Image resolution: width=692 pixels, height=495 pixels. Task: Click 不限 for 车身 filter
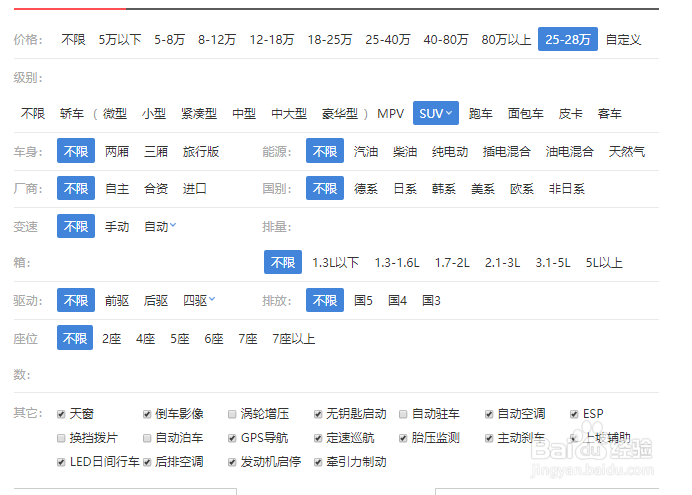[76, 151]
